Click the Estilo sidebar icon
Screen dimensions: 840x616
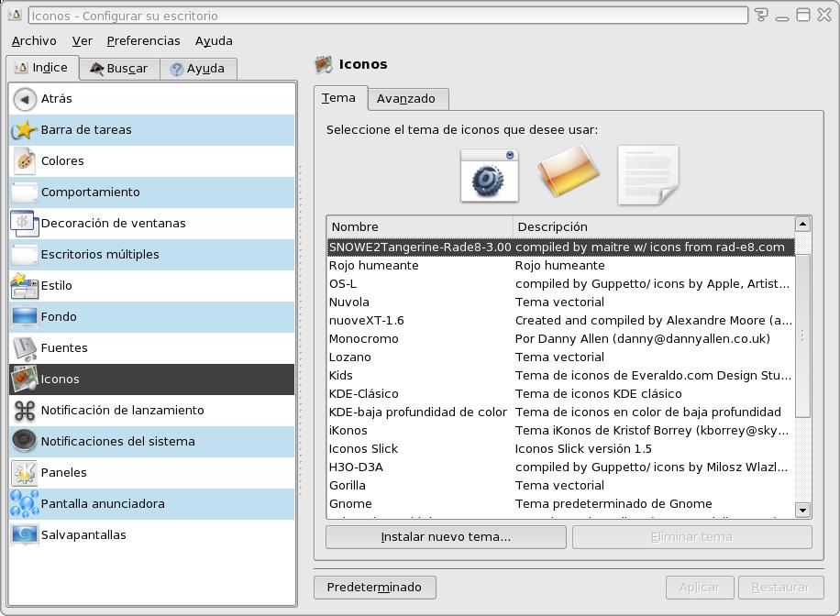[x=24, y=285]
